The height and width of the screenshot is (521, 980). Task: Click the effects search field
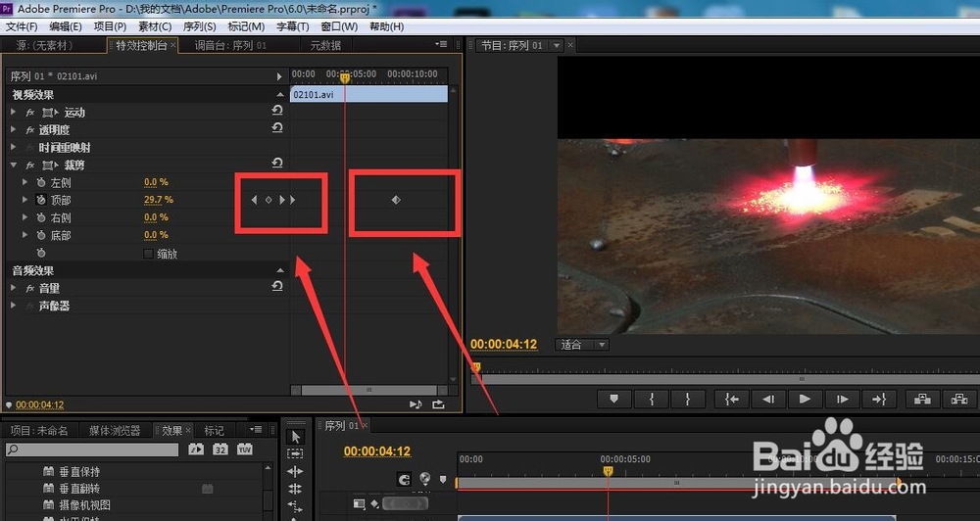92,450
